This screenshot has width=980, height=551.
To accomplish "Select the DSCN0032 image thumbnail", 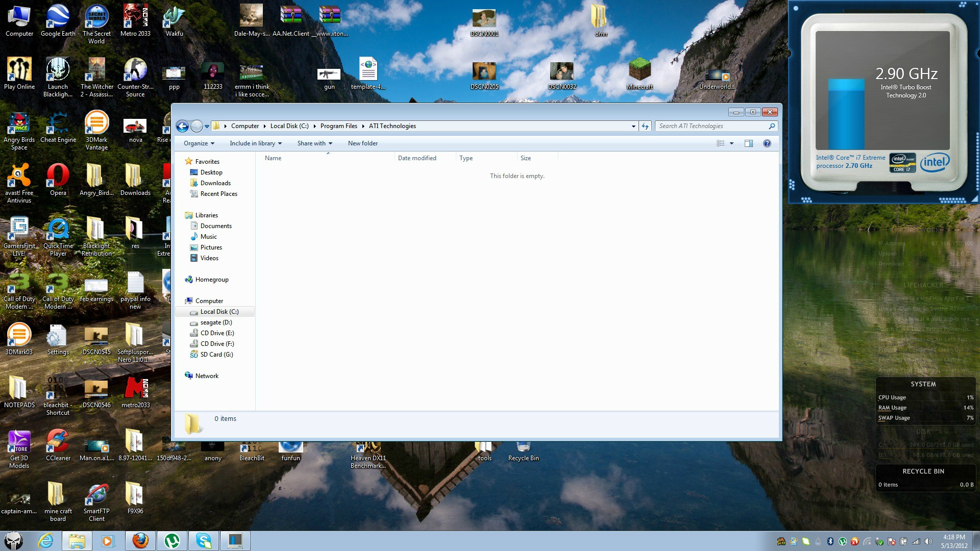I will [x=562, y=76].
